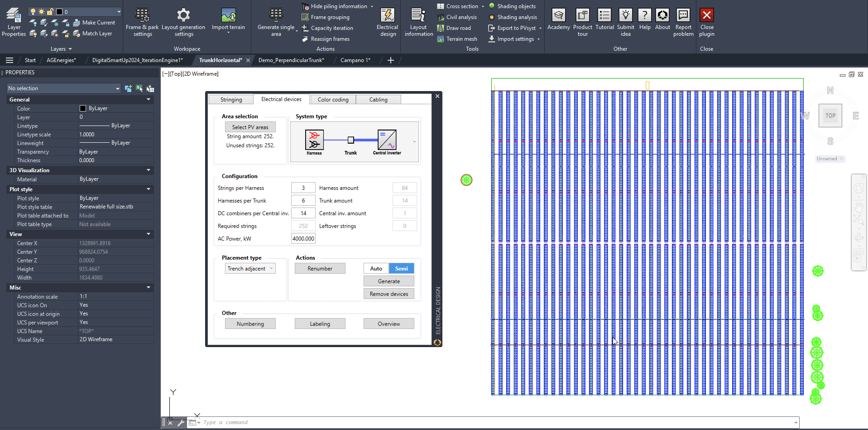Click the Renumber button
Screen dimensions: 868x430
pyautogui.click(x=320, y=269)
